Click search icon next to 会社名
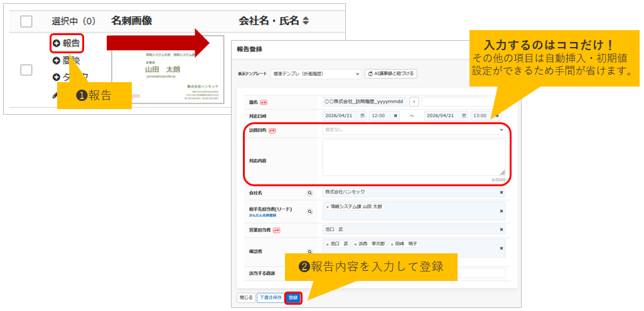644x311 pixels. (x=309, y=193)
